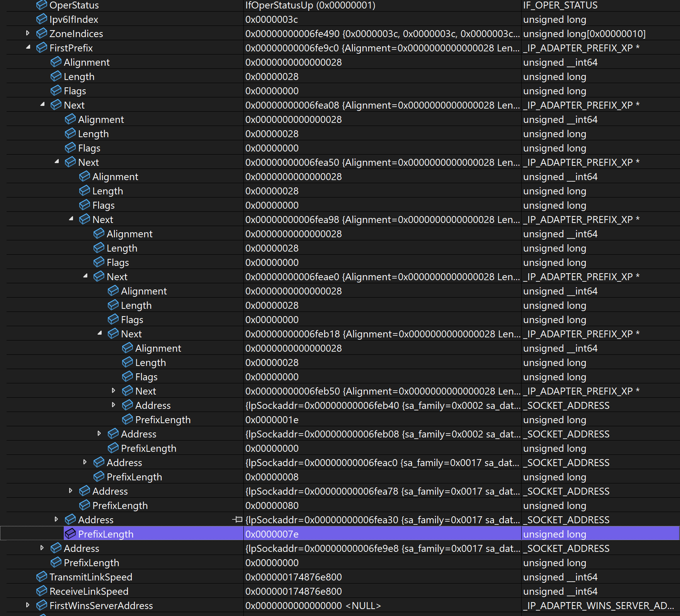Click the icon of PrefixLength row valued 0x00000008

[99, 476]
